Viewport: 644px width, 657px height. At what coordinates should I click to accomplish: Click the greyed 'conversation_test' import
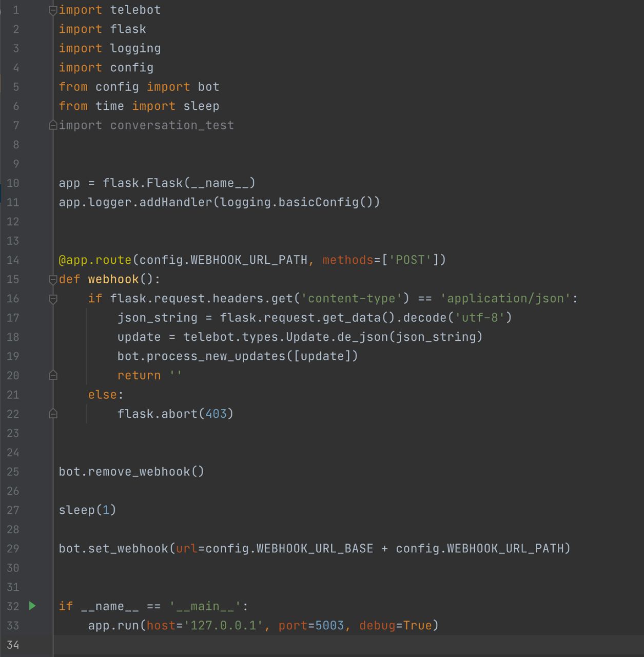[172, 125]
